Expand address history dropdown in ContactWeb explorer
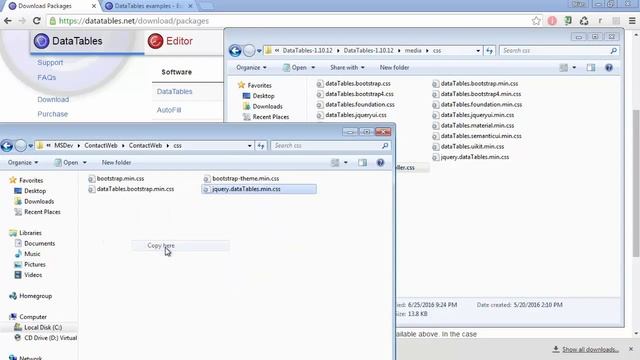Image resolution: width=640 pixels, height=360 pixels. click(x=249, y=146)
